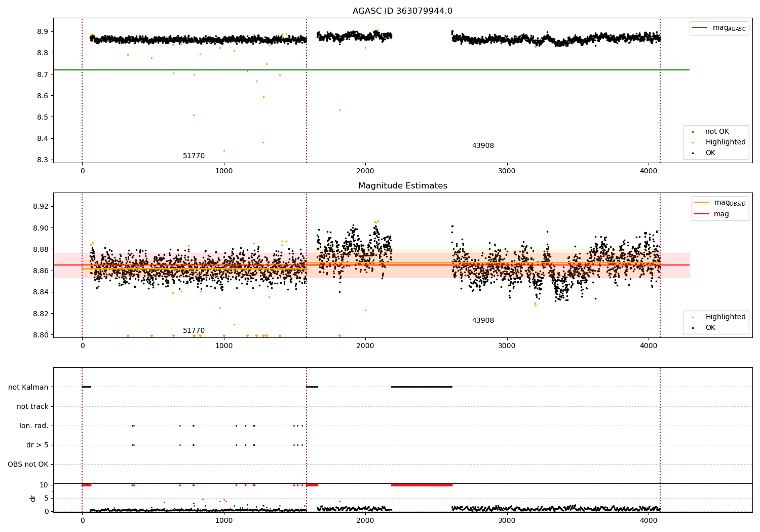Click x-axis tick '4000' under Magnitude Estimates plot
This screenshot has width=760, height=532.
[649, 346]
